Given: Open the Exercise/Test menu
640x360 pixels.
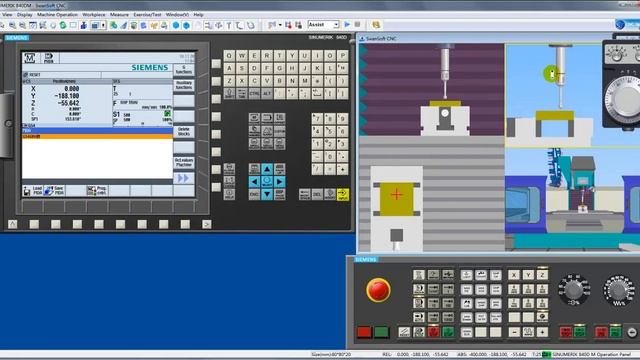Looking at the screenshot, I should click(147, 15).
